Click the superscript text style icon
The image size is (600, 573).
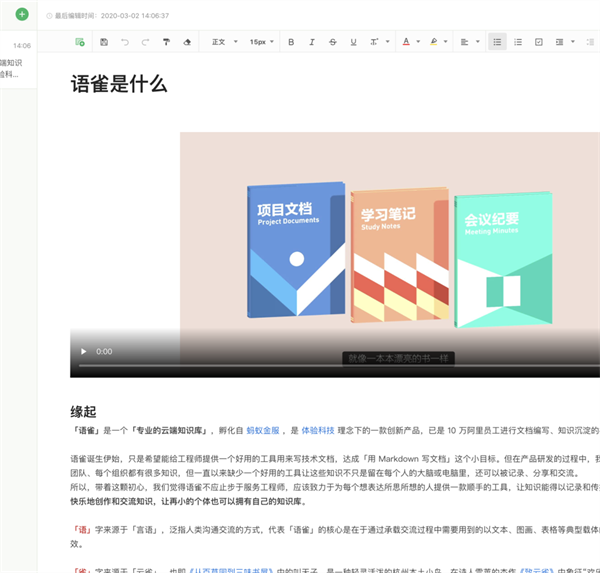[x=374, y=42]
